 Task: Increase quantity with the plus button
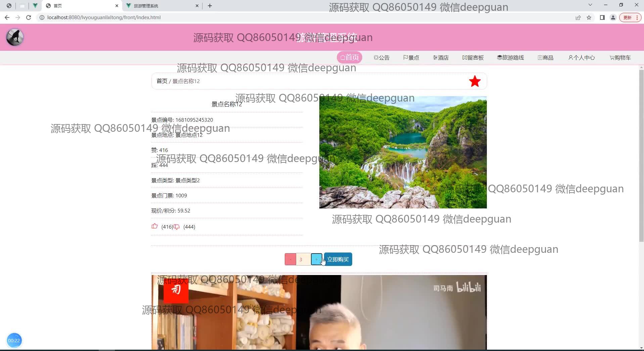pyautogui.click(x=316, y=259)
